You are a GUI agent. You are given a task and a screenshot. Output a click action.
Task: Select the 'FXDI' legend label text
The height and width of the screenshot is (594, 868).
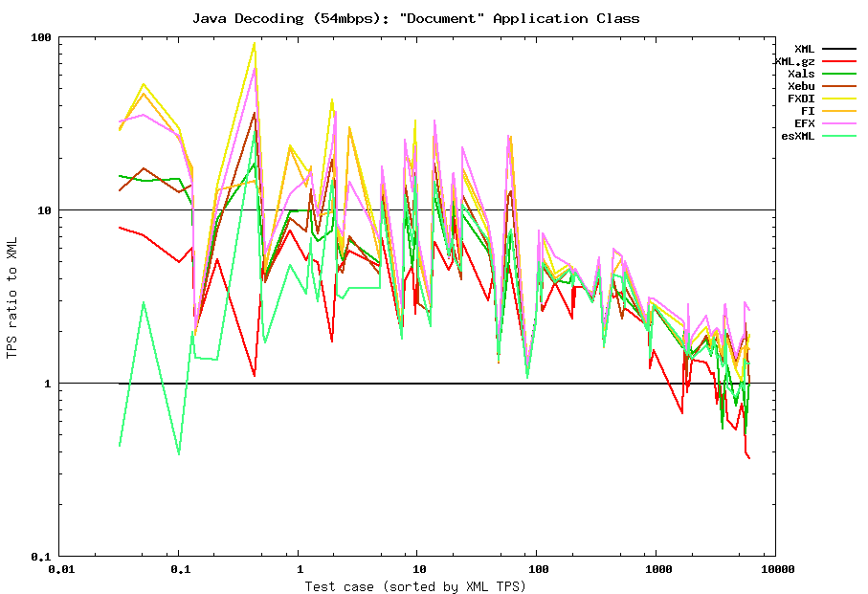(801, 99)
